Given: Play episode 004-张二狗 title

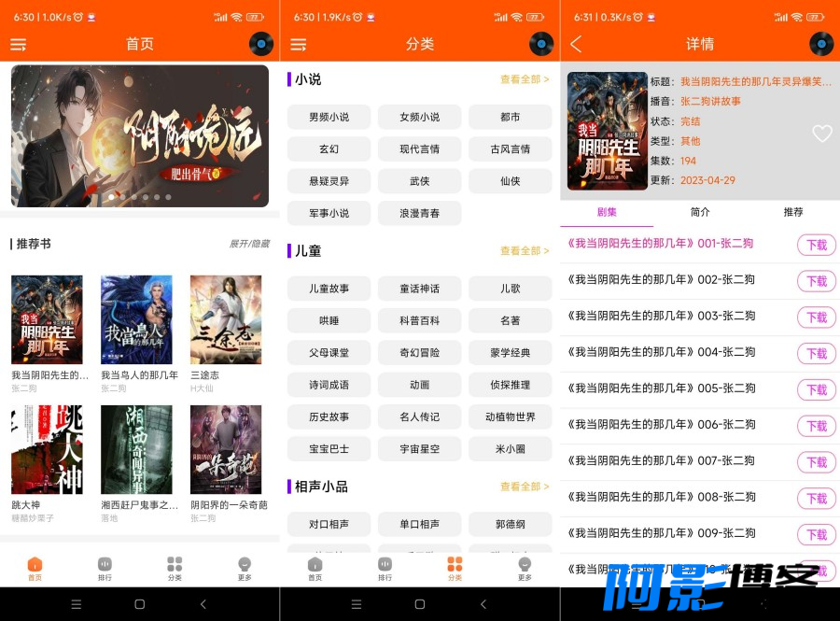Looking at the screenshot, I should [662, 352].
